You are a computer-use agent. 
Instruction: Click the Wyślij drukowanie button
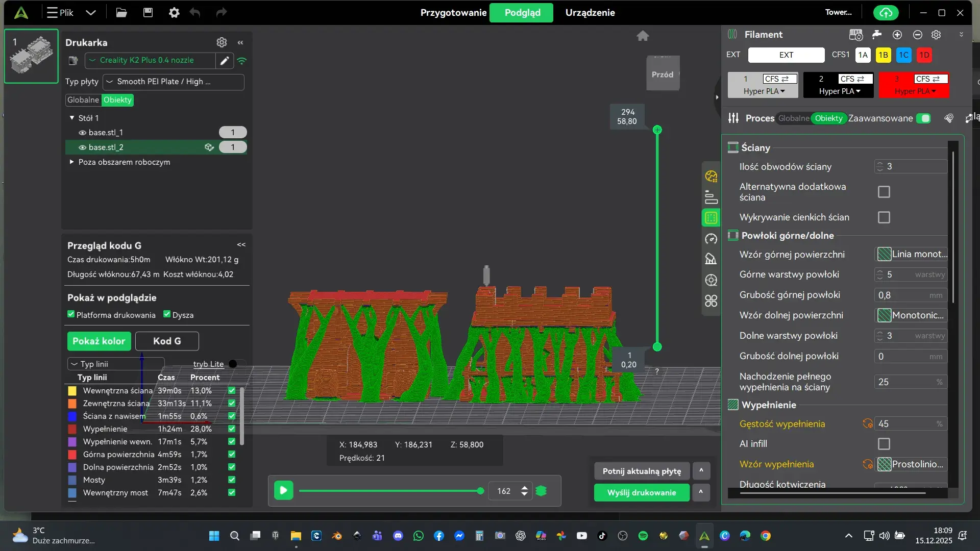[x=641, y=492]
